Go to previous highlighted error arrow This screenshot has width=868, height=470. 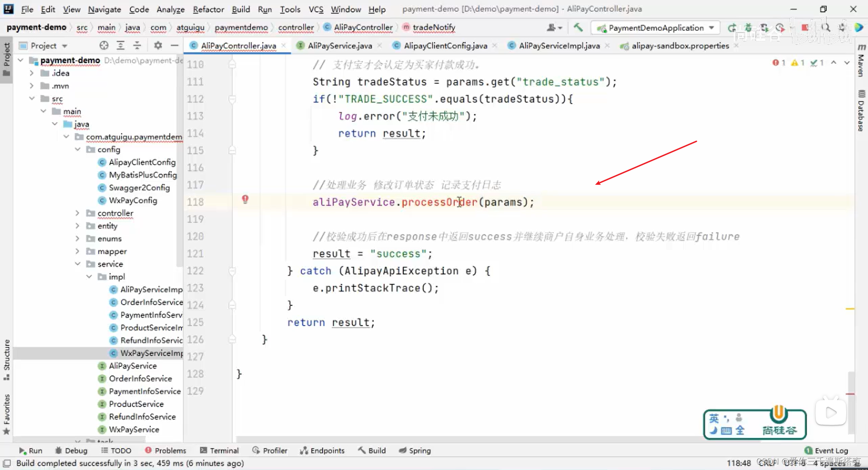tap(834, 62)
